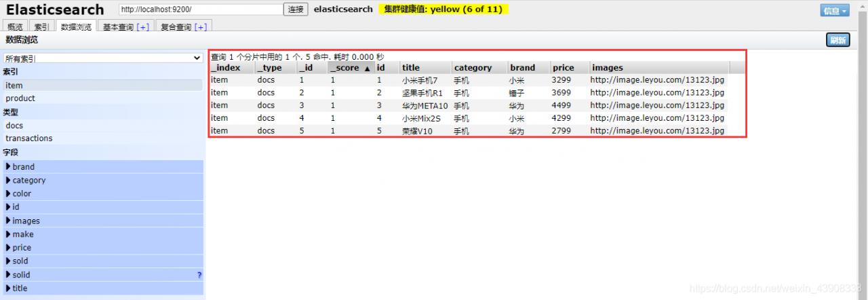Viewport: 868px width, 300px height.
Task: Open the 信息 dropdown menu
Action: pos(834,11)
